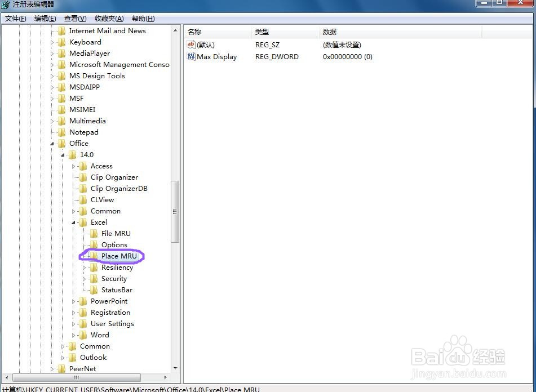Click the MediaPlayer folder icon
The height and width of the screenshot is (392, 536).
coord(62,54)
